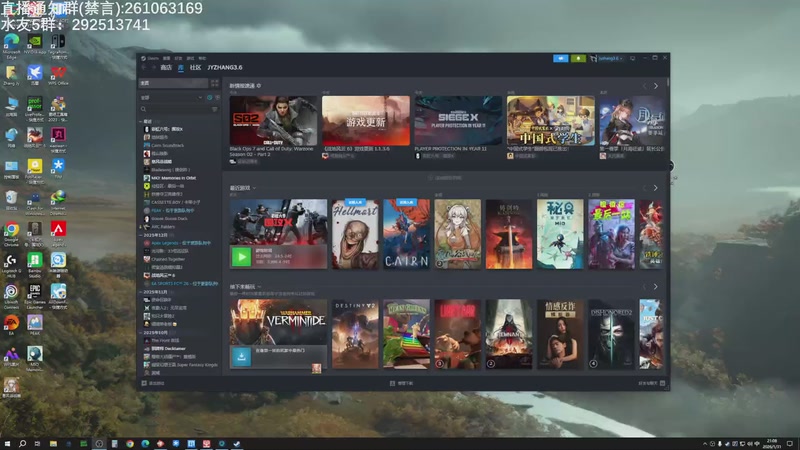This screenshot has width=800, height=450.
Task: Click the Steam icon in the taskbar
Action: pos(237,444)
